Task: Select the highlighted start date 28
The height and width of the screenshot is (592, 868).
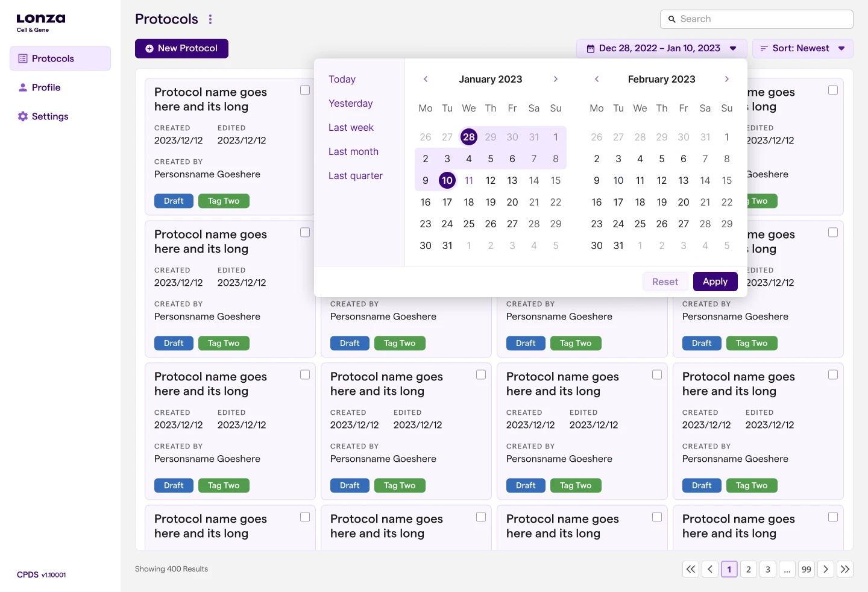Action: coord(469,137)
